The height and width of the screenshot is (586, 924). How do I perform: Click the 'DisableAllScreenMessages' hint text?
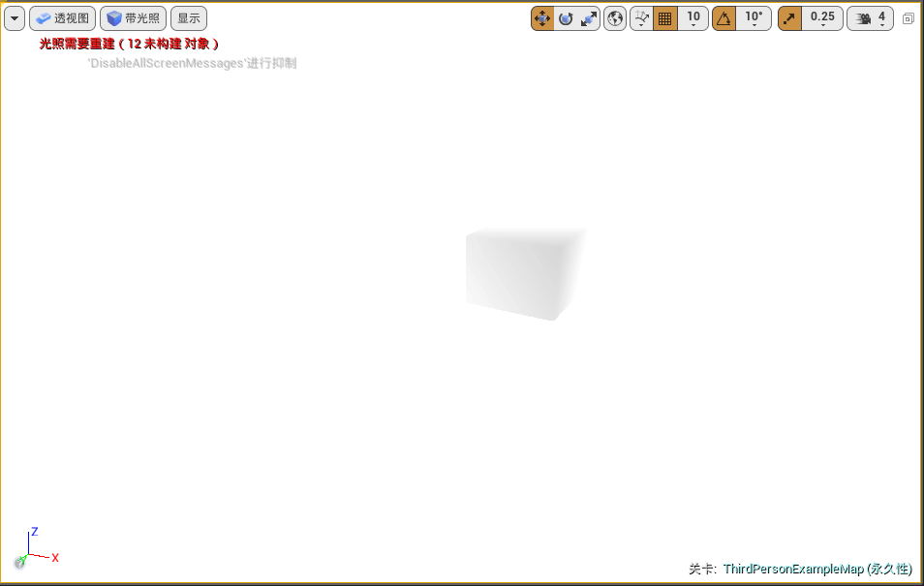point(192,63)
